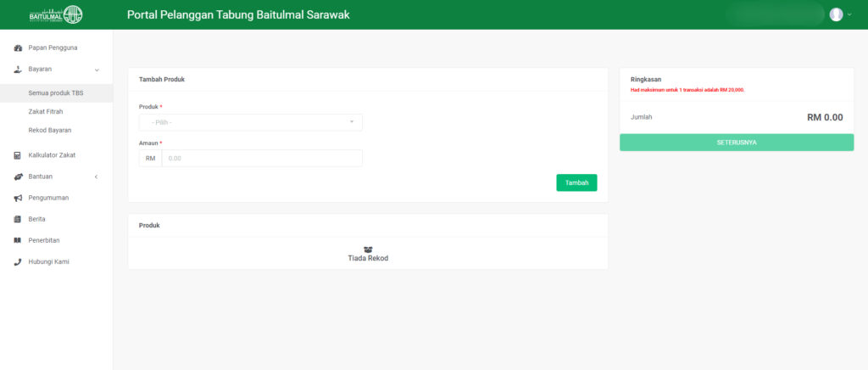Screen dimensions: 868x370
Task: Click the Tiada Rekod empty box icon
Action: [x=368, y=249]
